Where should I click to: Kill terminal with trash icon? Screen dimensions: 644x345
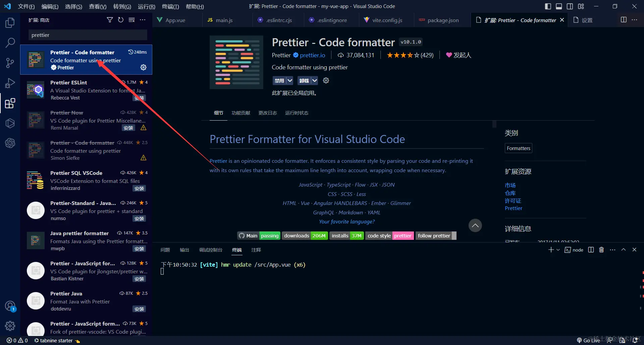coord(601,250)
